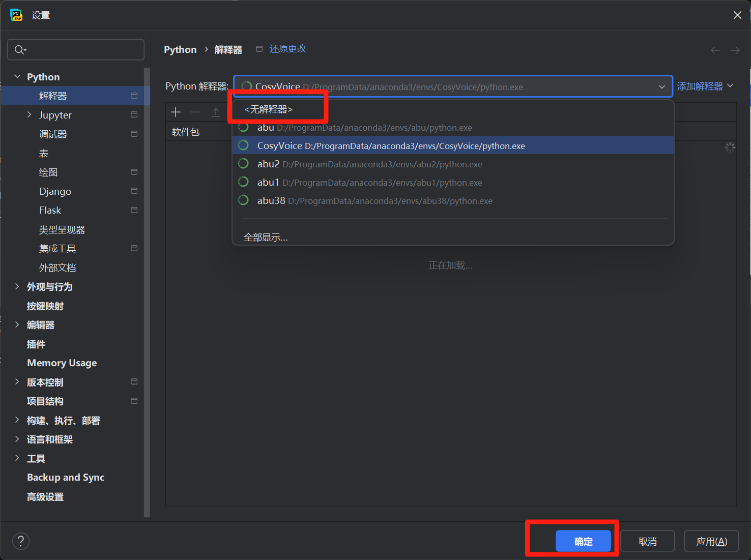Expand the Jupyter settings node

(29, 114)
